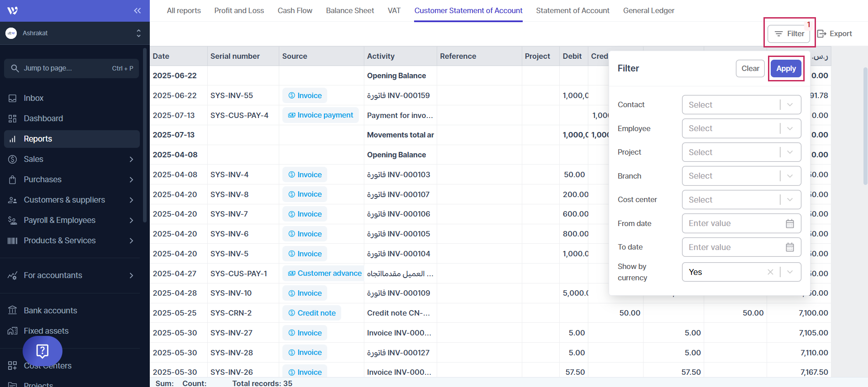Image resolution: width=868 pixels, height=387 pixels.
Task: Open Bank accounts page
Action: click(x=50, y=311)
